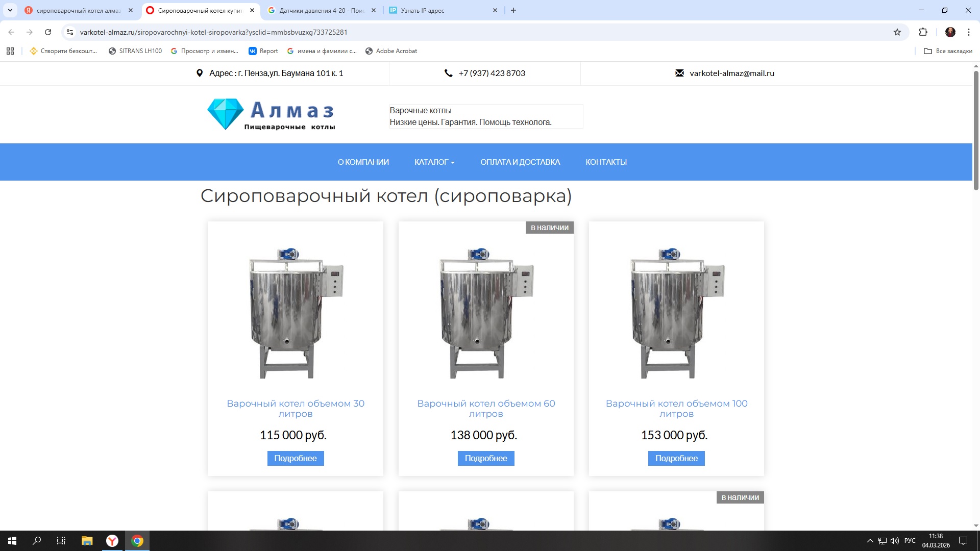
Task: Click the page vertical scrollbar thumb
Action: pyautogui.click(x=976, y=131)
